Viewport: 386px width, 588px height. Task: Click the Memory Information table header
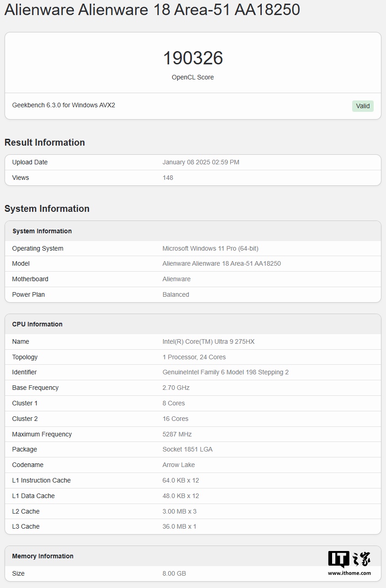(43, 556)
